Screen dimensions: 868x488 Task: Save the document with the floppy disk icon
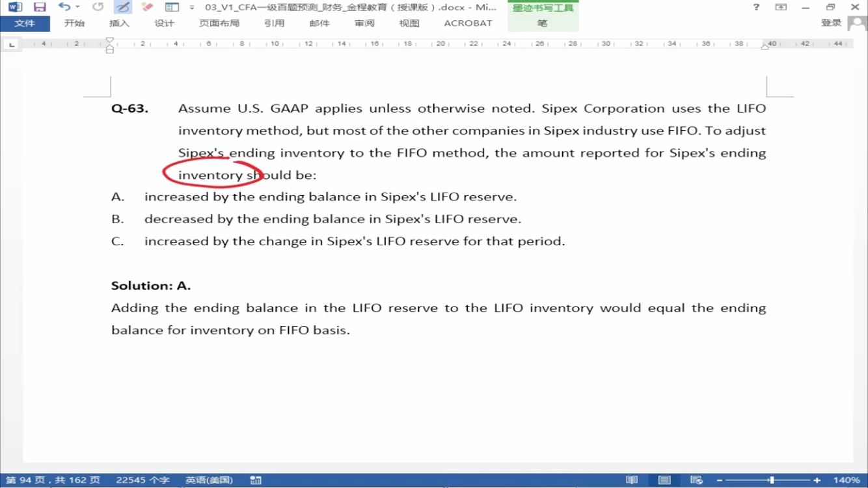[x=40, y=7]
